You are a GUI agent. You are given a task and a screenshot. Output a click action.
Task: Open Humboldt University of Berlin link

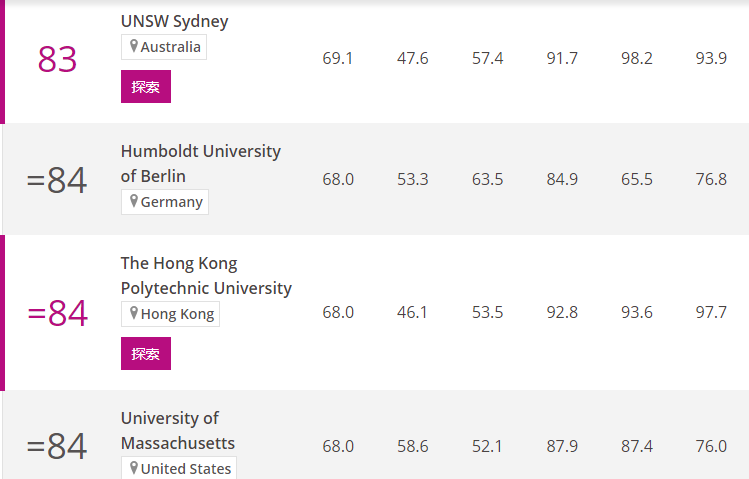[x=201, y=163]
